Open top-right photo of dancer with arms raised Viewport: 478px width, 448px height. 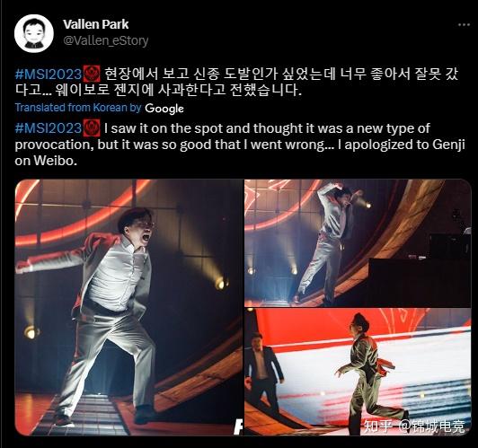[358, 243]
